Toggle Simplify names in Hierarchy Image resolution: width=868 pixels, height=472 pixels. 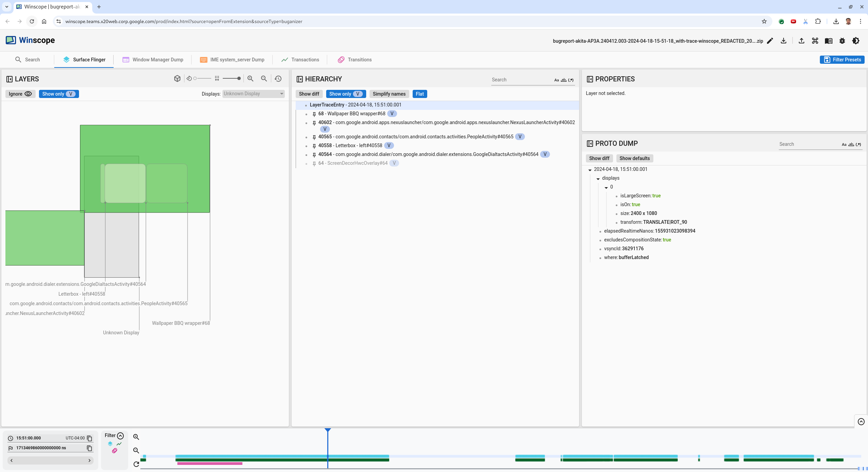coord(389,94)
